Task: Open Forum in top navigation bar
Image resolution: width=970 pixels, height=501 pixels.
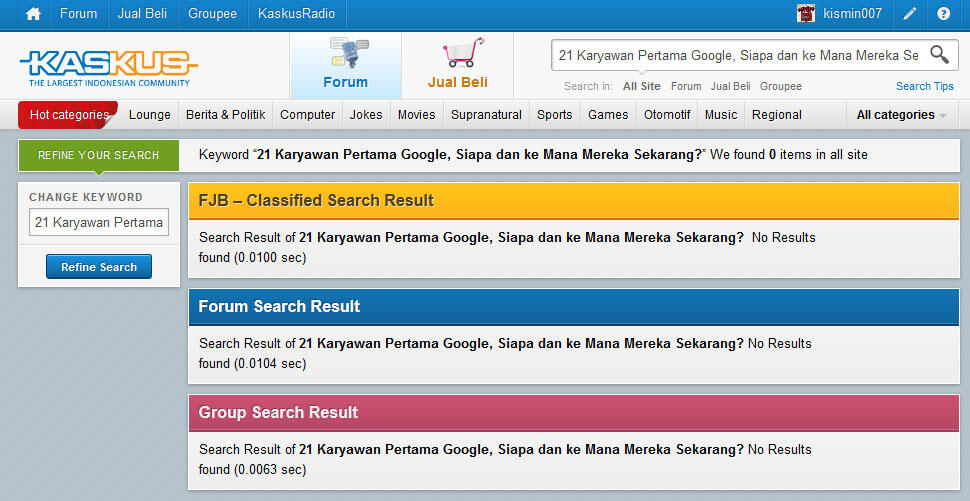Action: 79,14
